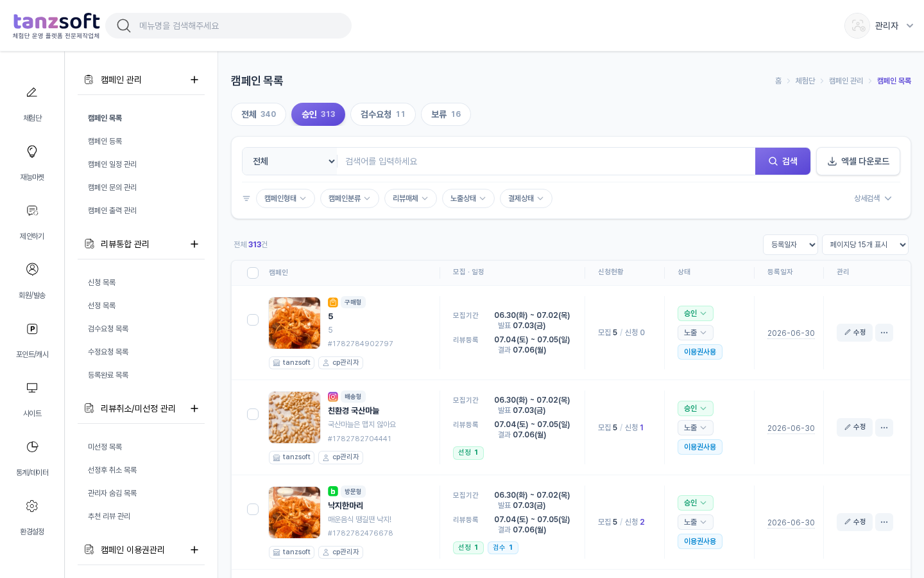Open the 등록일자 sort dropdown
This screenshot has width=924, height=578.
click(791, 245)
